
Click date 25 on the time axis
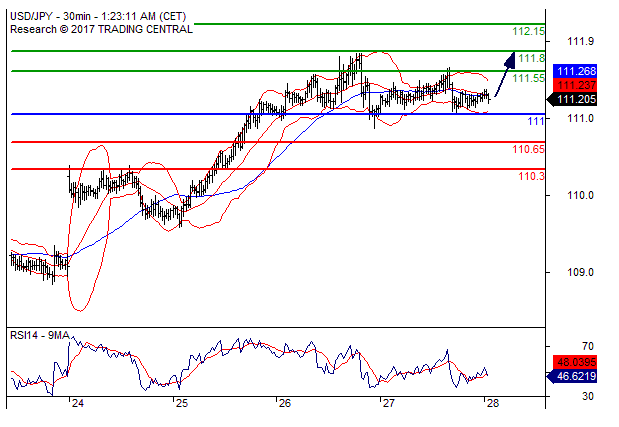(x=182, y=403)
